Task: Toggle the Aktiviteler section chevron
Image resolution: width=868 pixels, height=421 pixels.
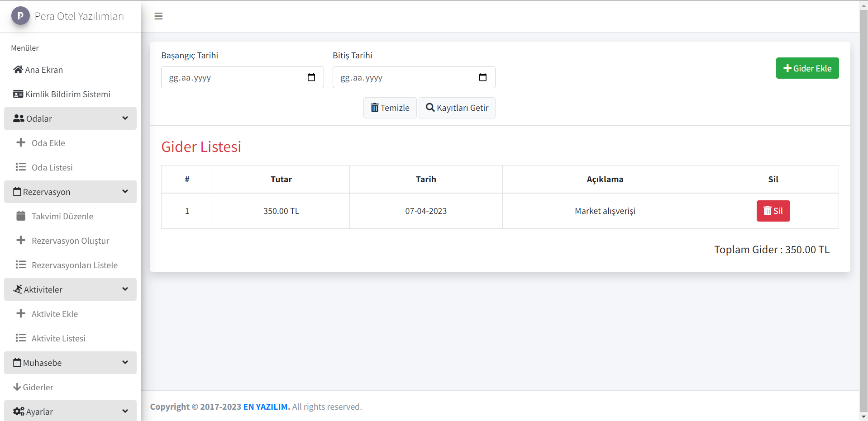Action: pyautogui.click(x=125, y=289)
